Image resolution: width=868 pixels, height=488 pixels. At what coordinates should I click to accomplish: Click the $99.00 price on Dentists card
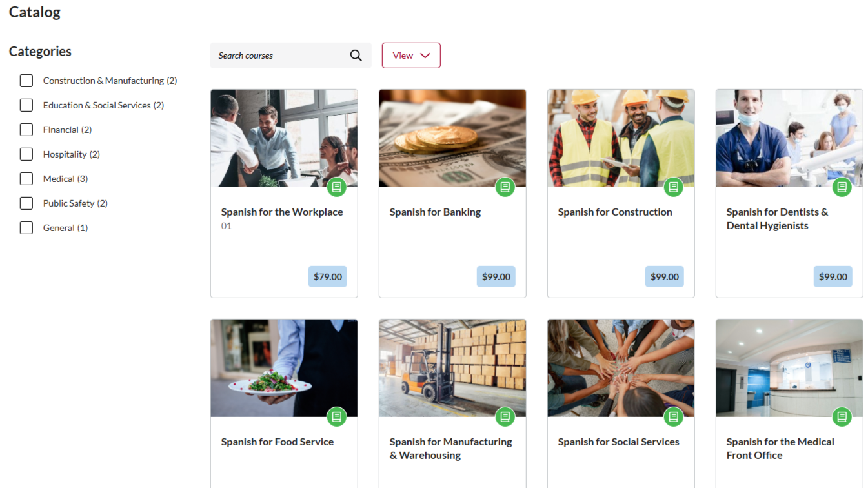click(x=833, y=276)
